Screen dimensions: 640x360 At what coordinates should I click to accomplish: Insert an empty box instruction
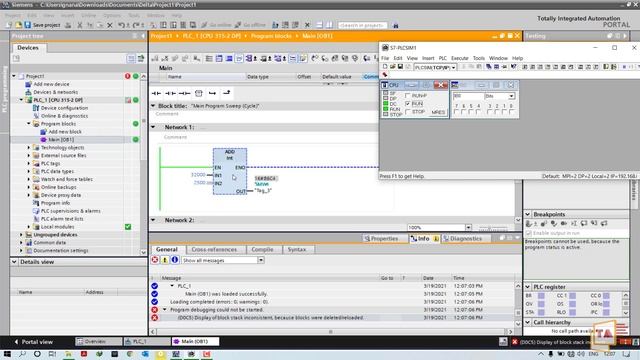(199, 93)
